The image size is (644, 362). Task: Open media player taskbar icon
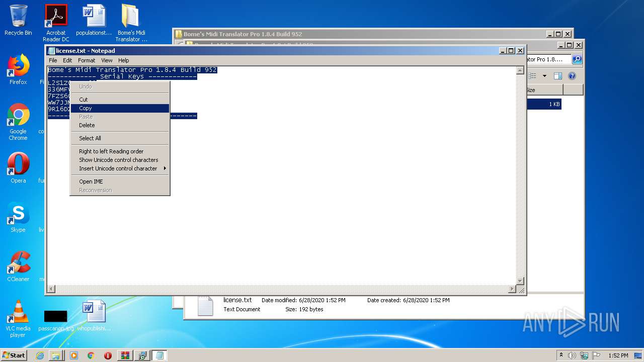pos(74,355)
